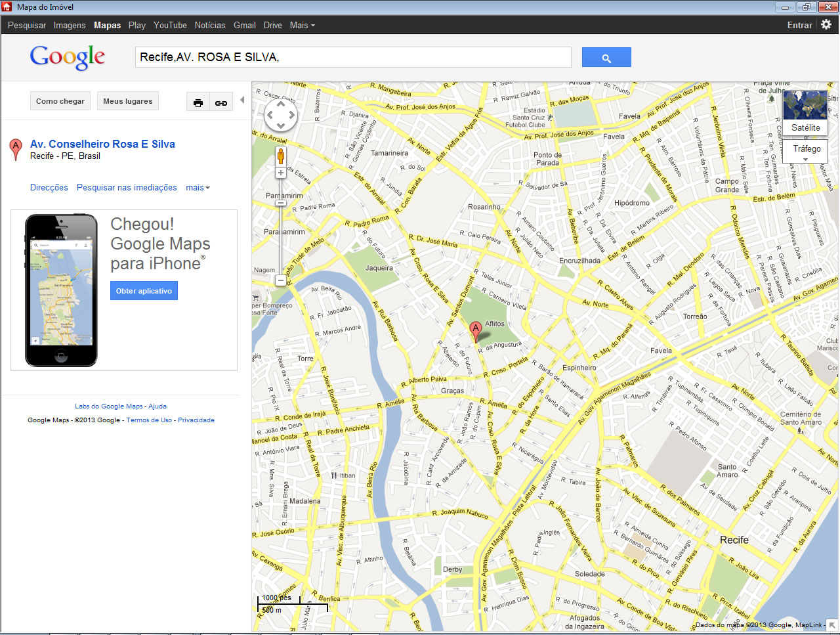Screen dimensions: 840x635
Task: Click the search address input field
Action: pyautogui.click(x=353, y=57)
